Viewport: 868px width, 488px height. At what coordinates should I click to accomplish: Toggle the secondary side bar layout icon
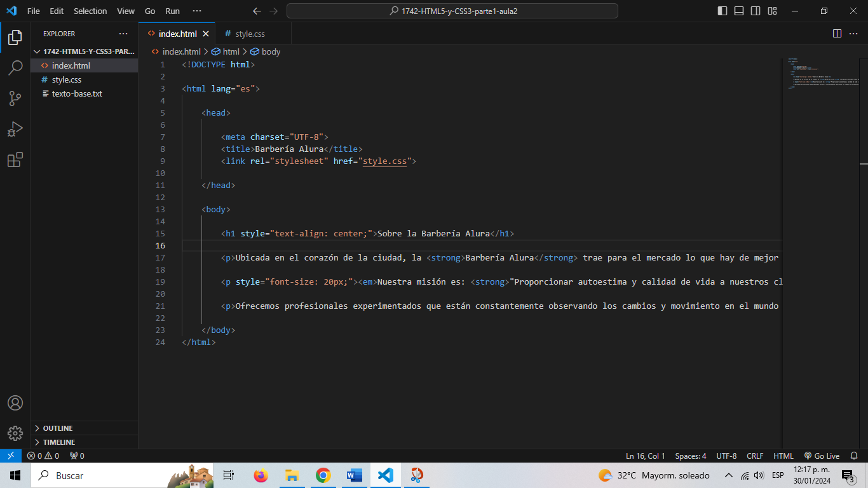[756, 11]
